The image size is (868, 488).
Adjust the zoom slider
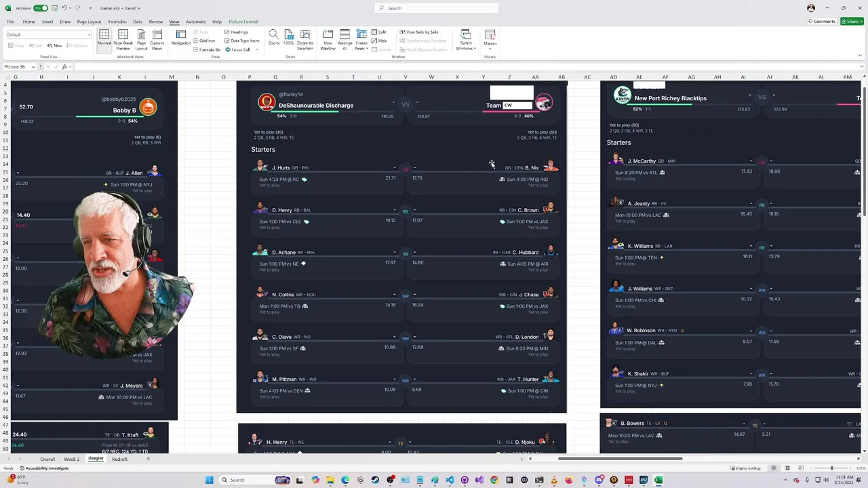(x=832, y=468)
